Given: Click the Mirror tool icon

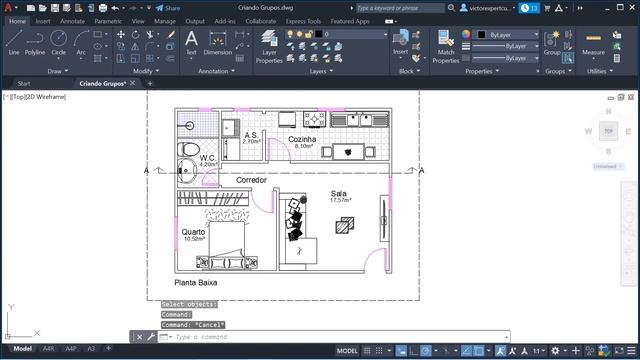Looking at the screenshot, I should [135, 47].
